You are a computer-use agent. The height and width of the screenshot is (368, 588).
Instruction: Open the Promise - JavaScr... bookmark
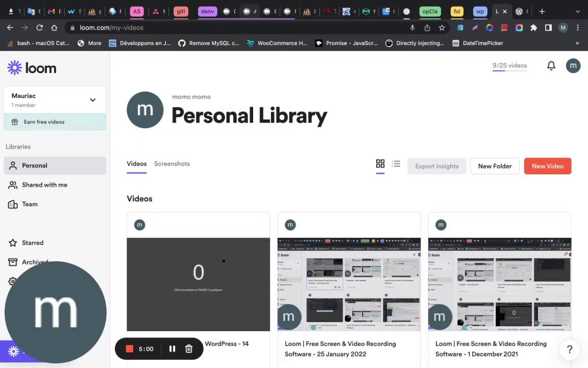(x=347, y=43)
